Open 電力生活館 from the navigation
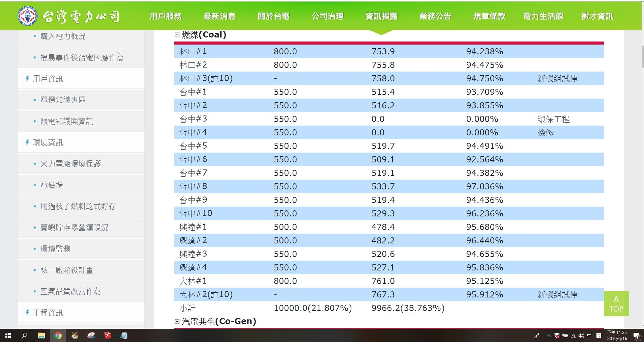This screenshot has height=342, width=644. (543, 16)
